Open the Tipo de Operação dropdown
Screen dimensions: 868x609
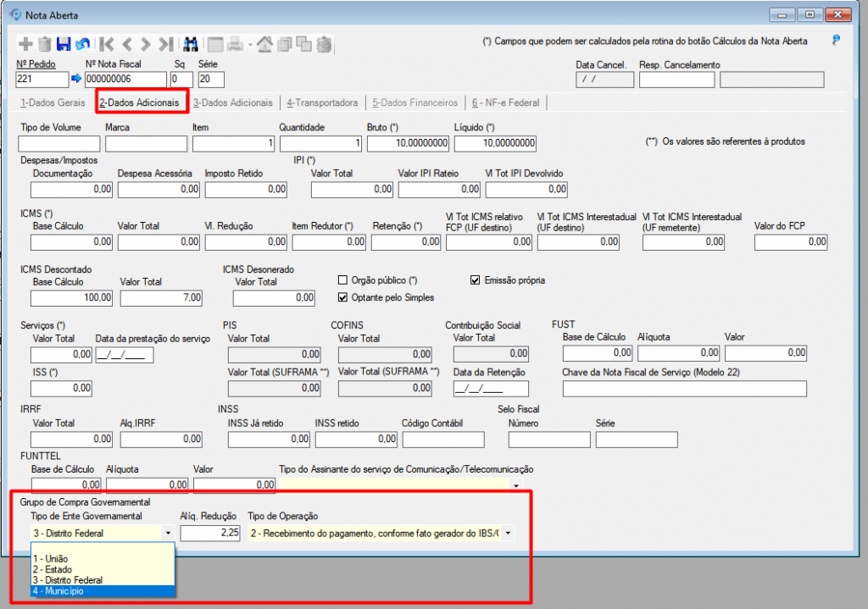508,533
